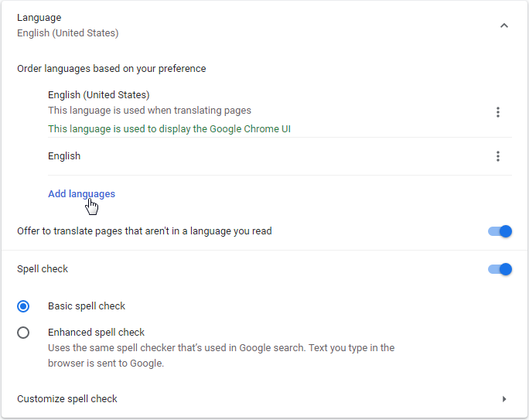Click the Customize spell check label

coord(67,399)
